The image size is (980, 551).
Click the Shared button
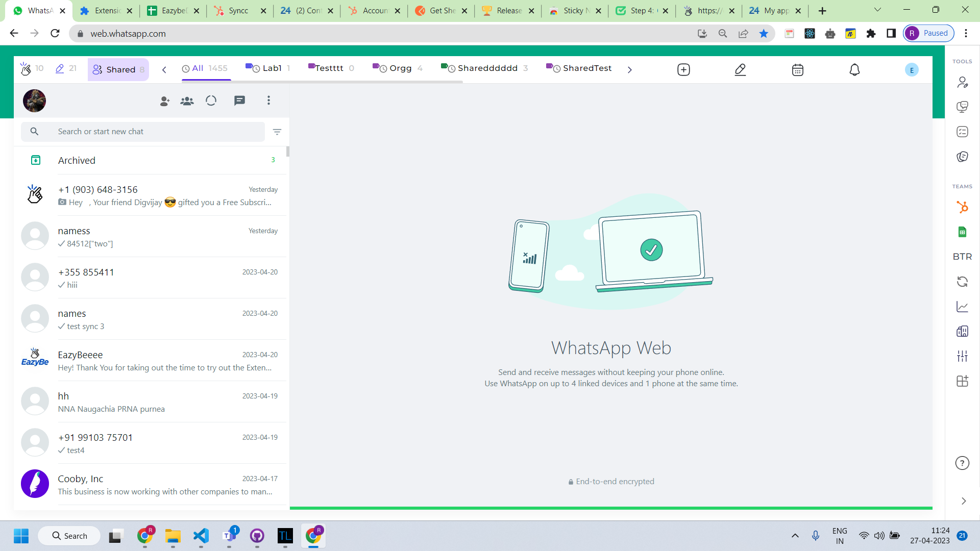click(118, 69)
